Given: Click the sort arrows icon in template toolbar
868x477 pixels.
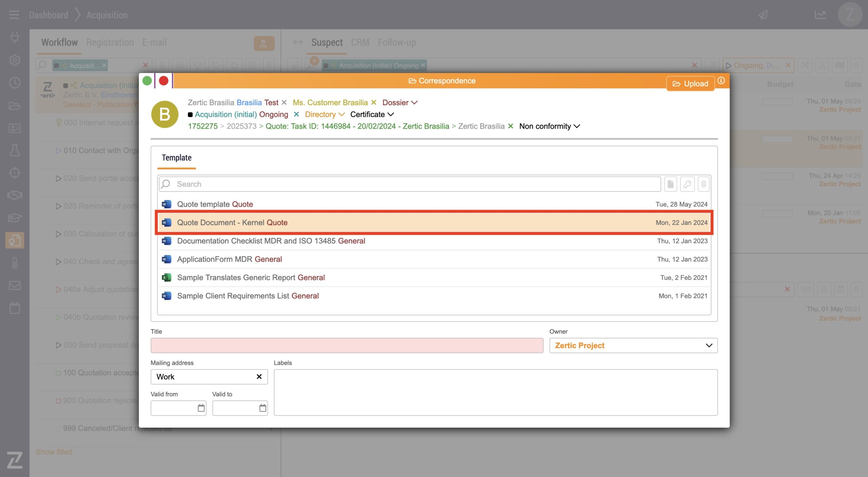Looking at the screenshot, I should tap(704, 184).
